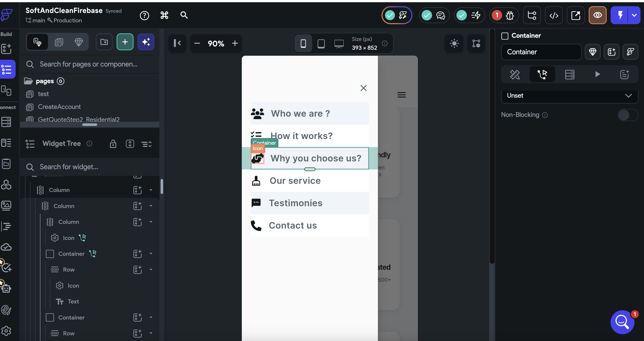Click the zoom in plus button
Viewport: 644px width, 341px height.
point(235,43)
